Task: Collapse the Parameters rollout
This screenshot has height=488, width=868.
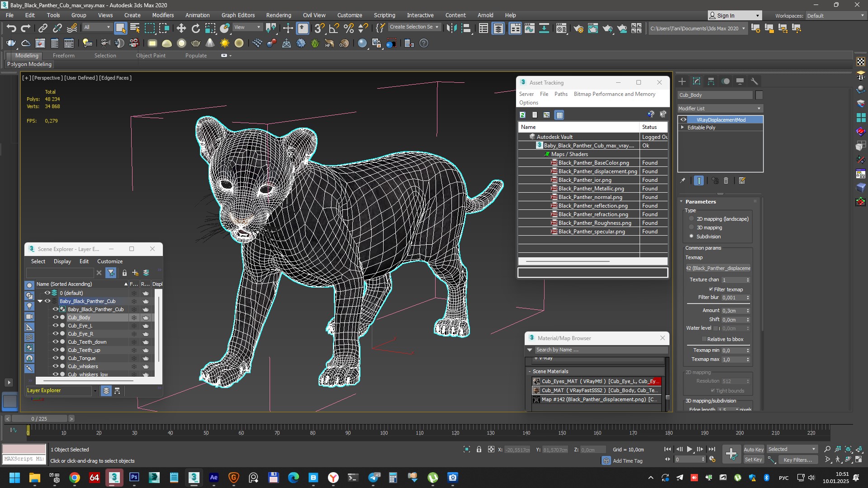Action: click(x=681, y=202)
